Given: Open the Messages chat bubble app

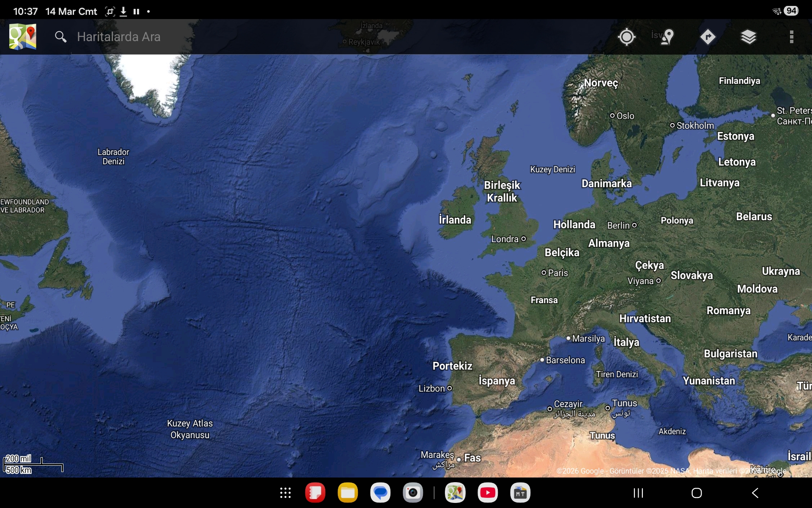Looking at the screenshot, I should point(380,493).
